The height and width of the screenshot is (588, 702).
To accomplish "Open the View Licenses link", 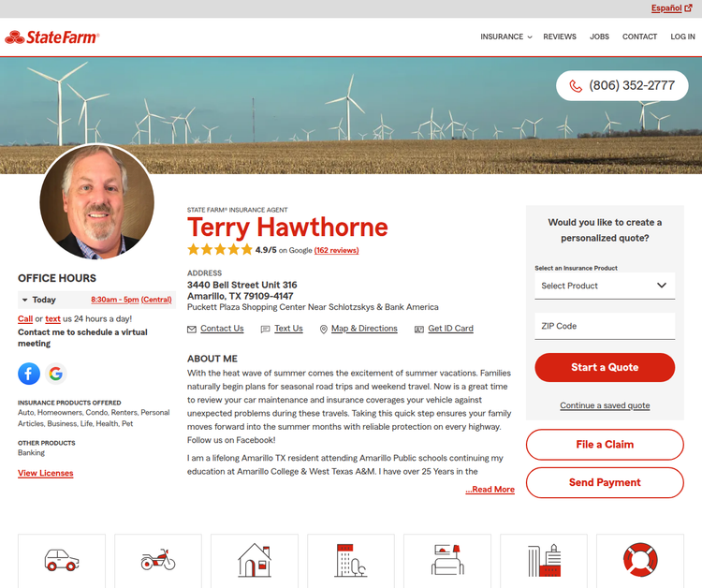I will pos(45,473).
